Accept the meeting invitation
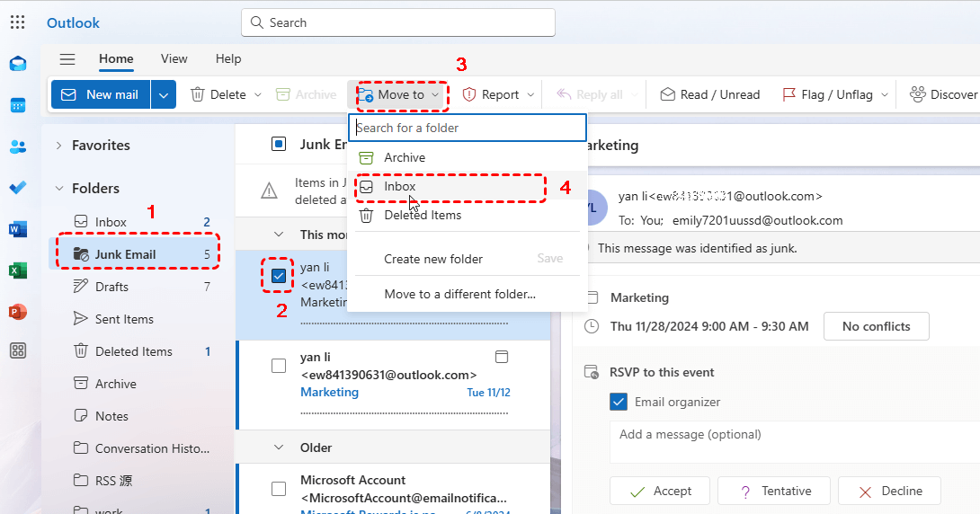980x514 pixels. coord(659,492)
